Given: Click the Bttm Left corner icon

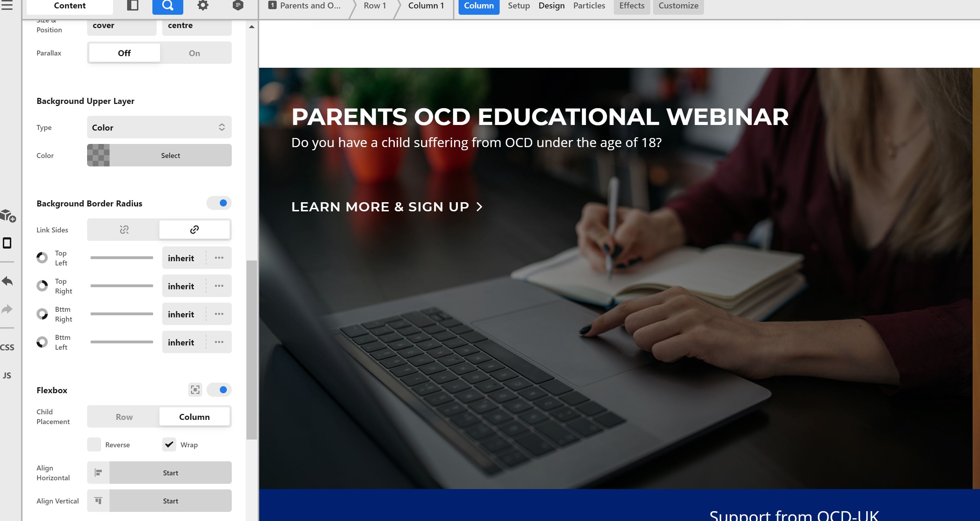Looking at the screenshot, I should tap(42, 342).
